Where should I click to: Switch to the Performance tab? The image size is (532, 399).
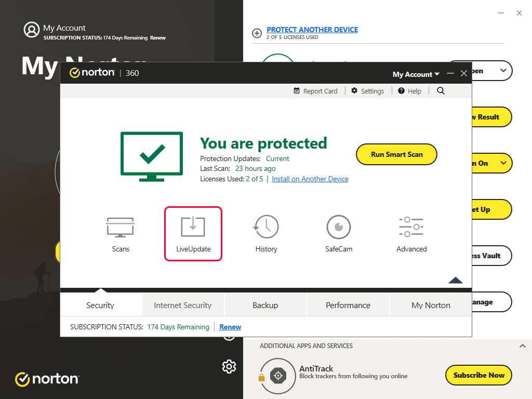coord(348,305)
